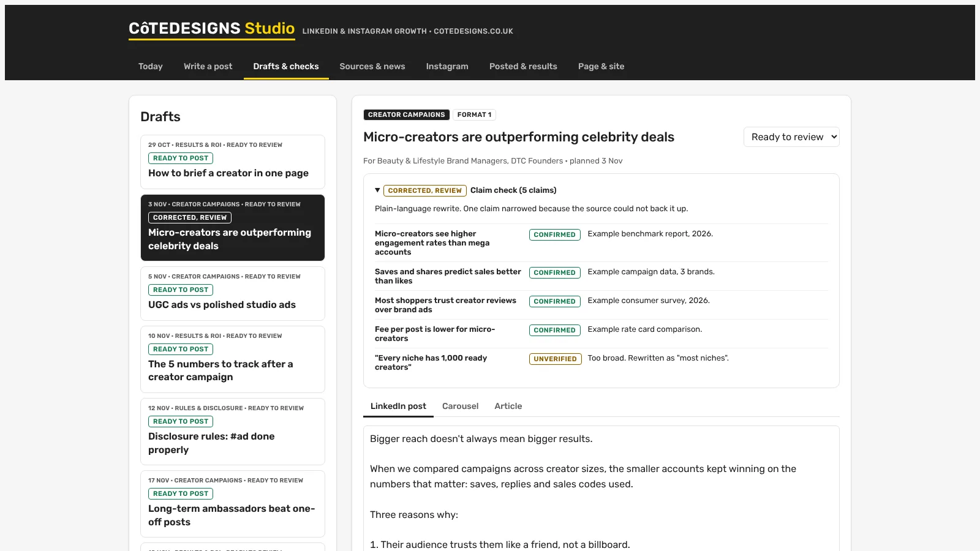The height and width of the screenshot is (551, 980).
Task: Open the Write a post tab
Action: click(208, 66)
